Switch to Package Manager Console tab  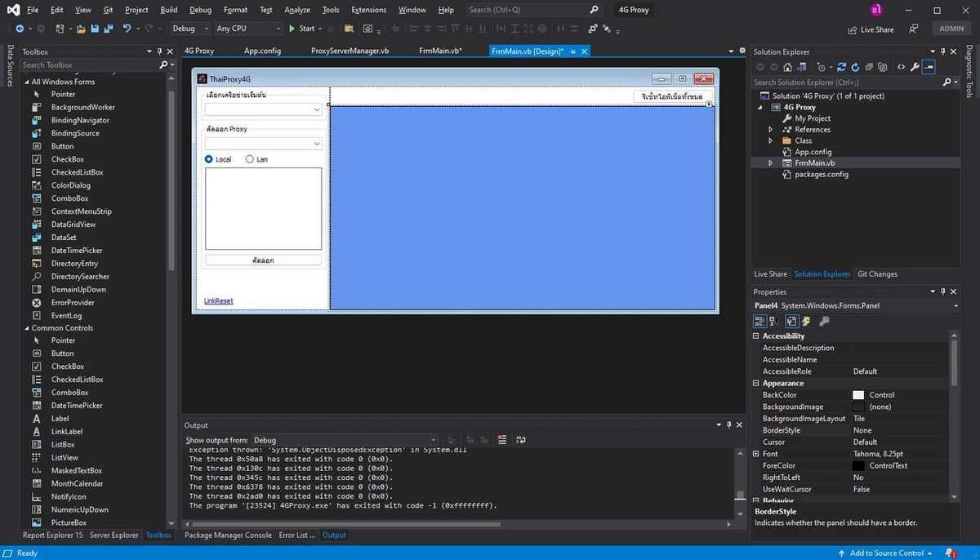tap(228, 536)
